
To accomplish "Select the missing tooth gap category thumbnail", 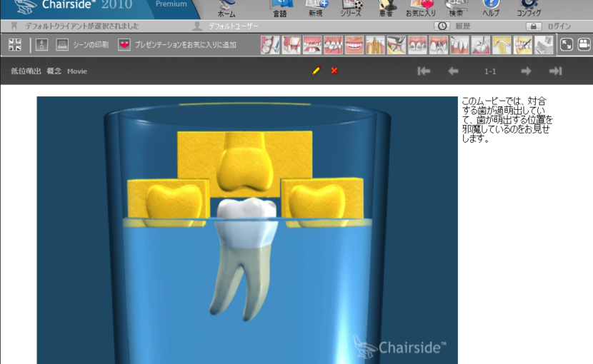I will tap(291, 45).
